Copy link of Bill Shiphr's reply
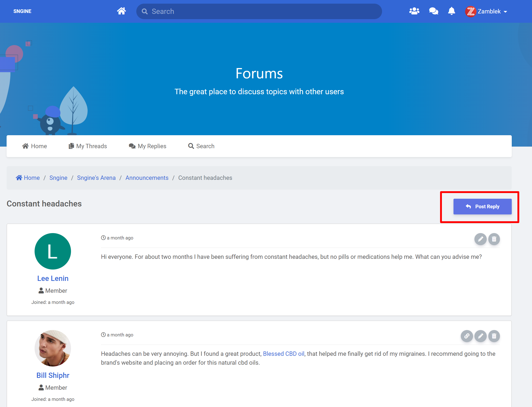This screenshot has width=532, height=407. coord(467,336)
